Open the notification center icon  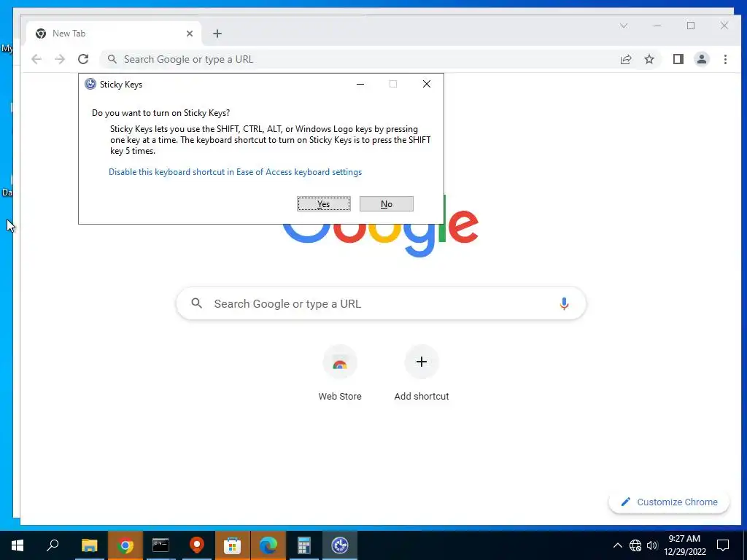[x=723, y=545]
